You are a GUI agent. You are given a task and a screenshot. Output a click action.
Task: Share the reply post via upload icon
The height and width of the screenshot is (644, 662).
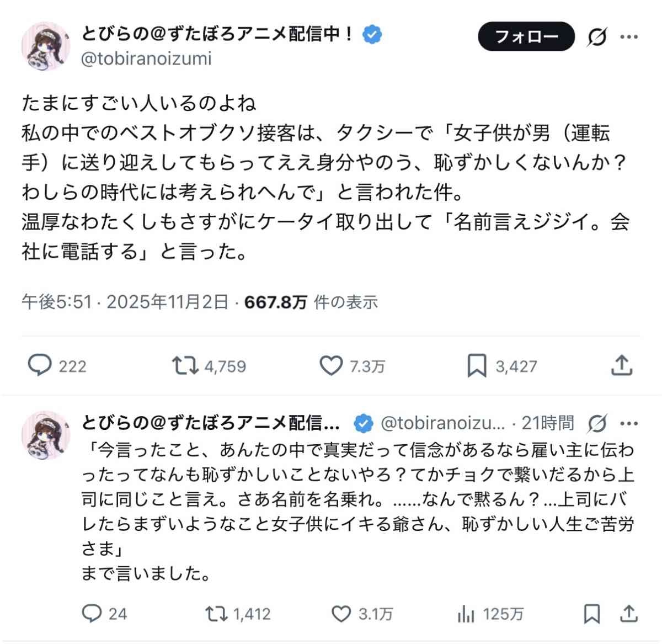(629, 614)
